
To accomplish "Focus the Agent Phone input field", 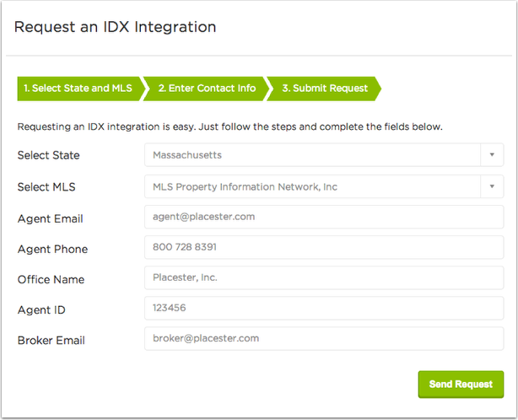I will coord(324,247).
